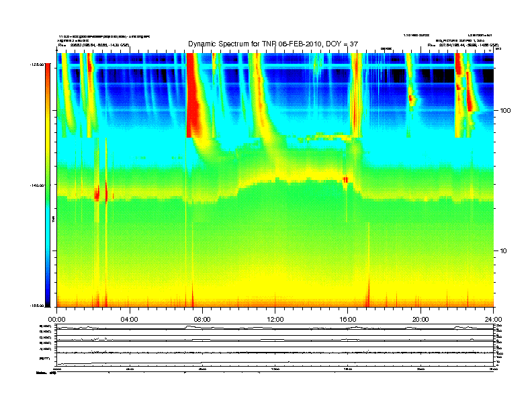Click the '00:00' label under the spectrum
The height and width of the screenshot is (411, 532).
(x=56, y=320)
